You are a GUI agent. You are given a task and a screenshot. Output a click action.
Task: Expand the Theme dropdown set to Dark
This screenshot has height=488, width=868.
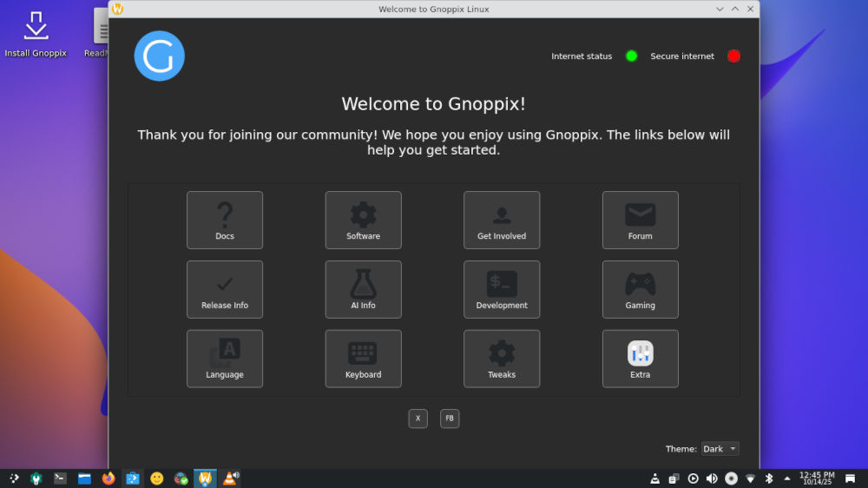(720, 449)
